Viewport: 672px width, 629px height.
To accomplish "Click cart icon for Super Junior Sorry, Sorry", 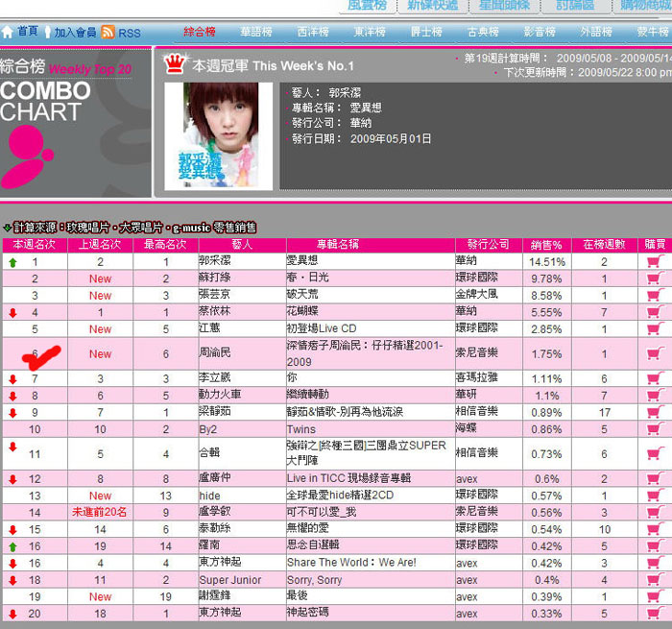I will [655, 579].
